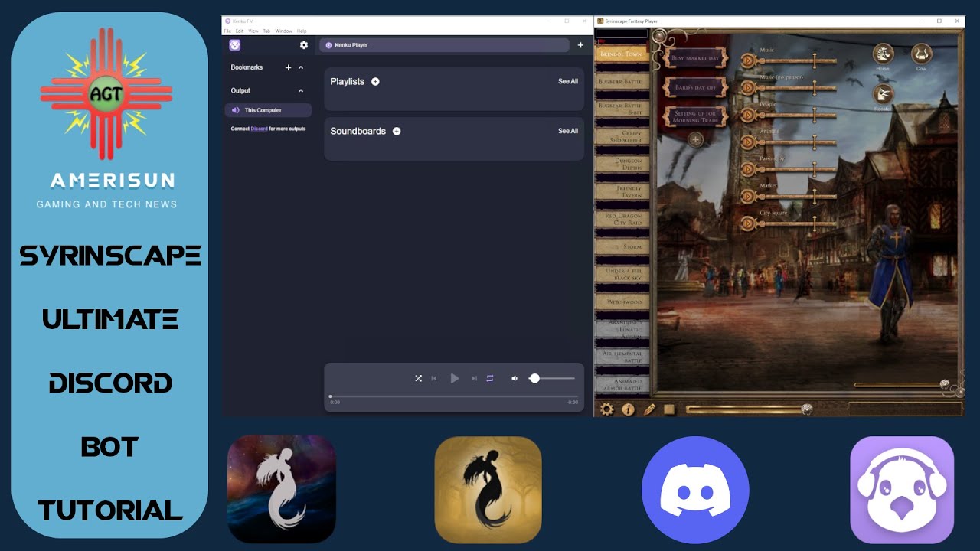Play Setting Up for Morning Trade mood
This screenshot has width=980, height=551.
[x=694, y=116]
